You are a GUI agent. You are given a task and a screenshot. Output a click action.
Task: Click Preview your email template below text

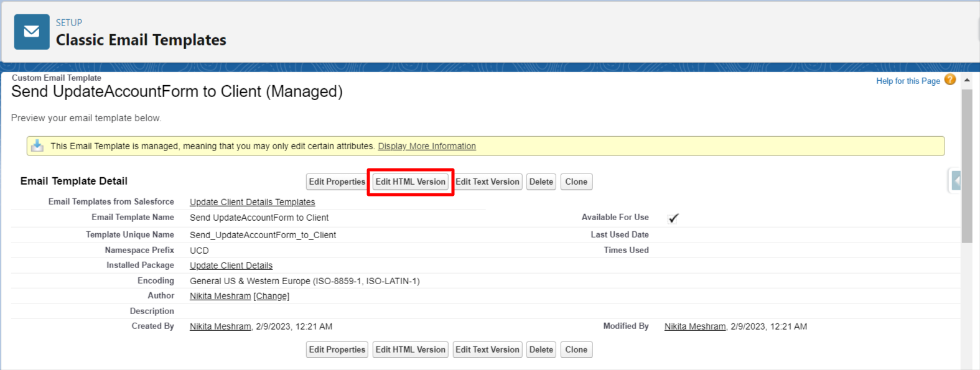click(86, 118)
